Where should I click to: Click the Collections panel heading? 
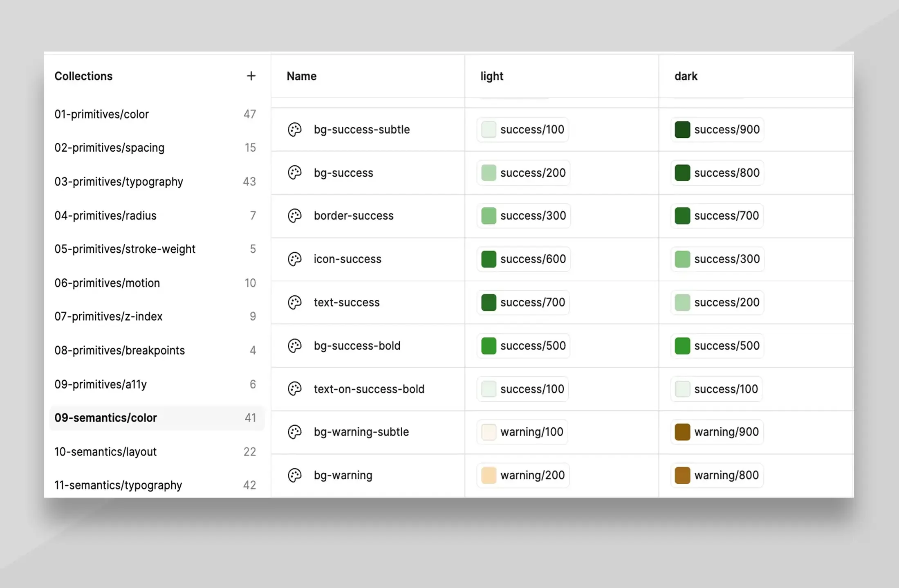pyautogui.click(x=83, y=76)
